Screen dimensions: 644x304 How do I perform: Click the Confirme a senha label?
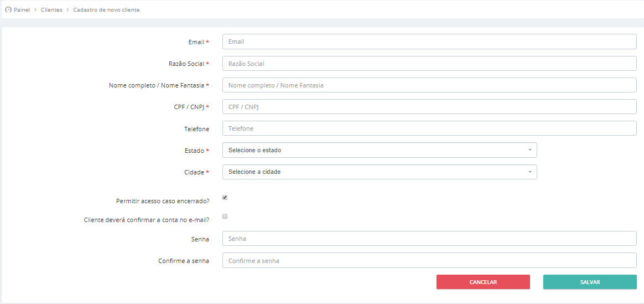(x=184, y=261)
